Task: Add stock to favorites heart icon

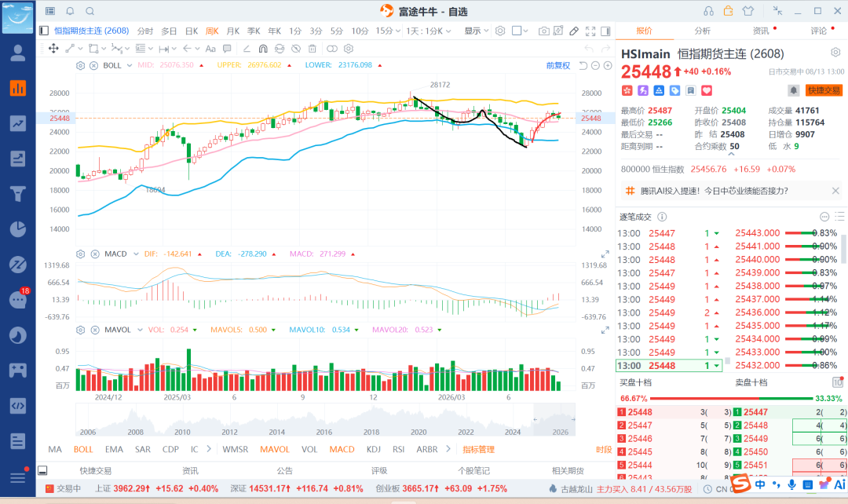Action: point(707,90)
